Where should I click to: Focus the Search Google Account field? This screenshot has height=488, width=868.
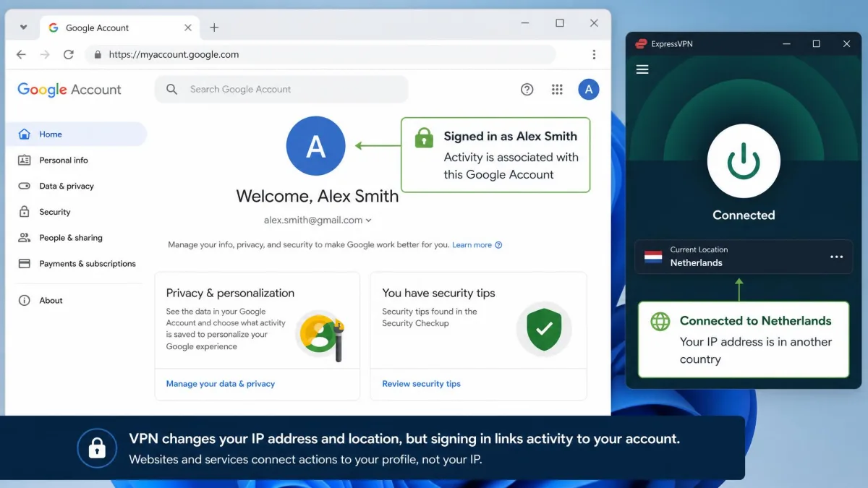click(x=282, y=89)
